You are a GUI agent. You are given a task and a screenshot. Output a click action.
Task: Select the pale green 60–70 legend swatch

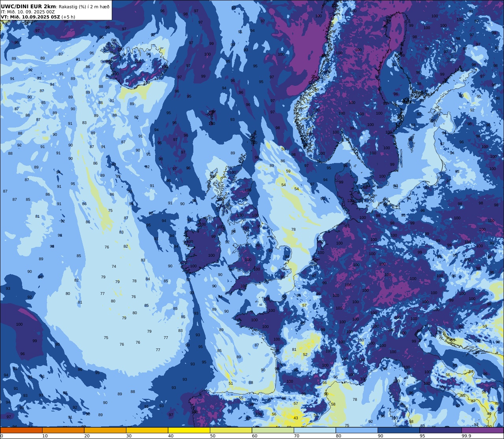pyautogui.click(x=273, y=430)
